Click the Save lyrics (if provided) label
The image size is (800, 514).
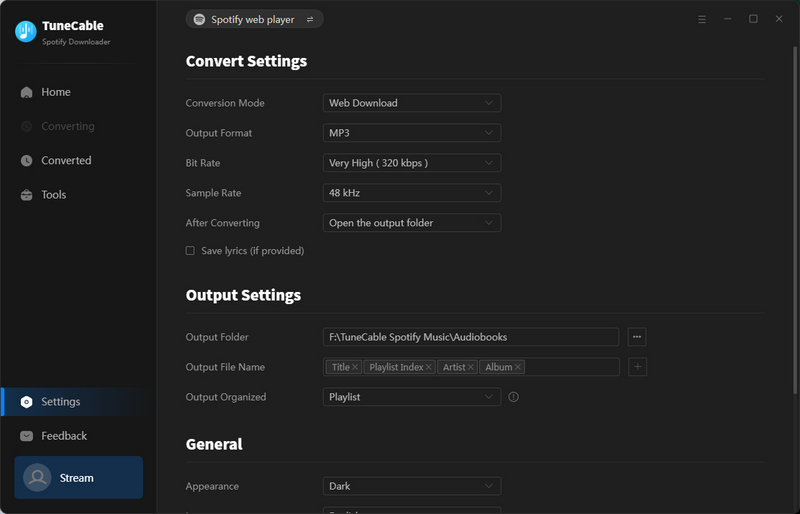tap(253, 251)
